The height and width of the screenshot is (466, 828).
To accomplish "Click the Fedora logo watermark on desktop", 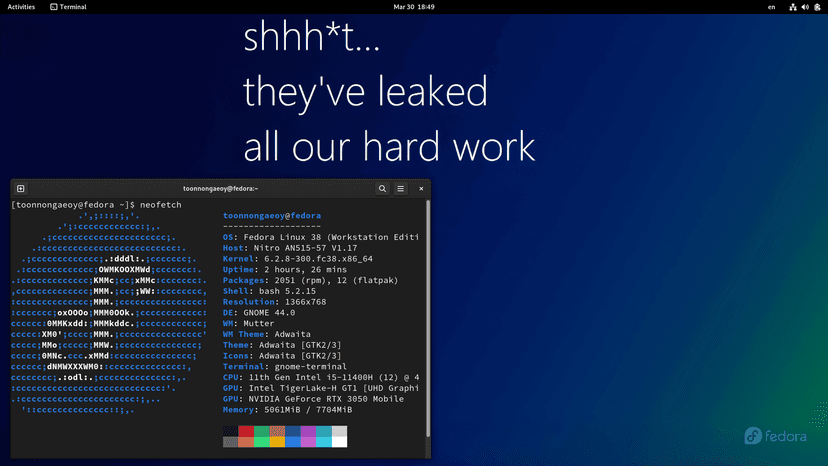I will pyautogui.click(x=780, y=436).
